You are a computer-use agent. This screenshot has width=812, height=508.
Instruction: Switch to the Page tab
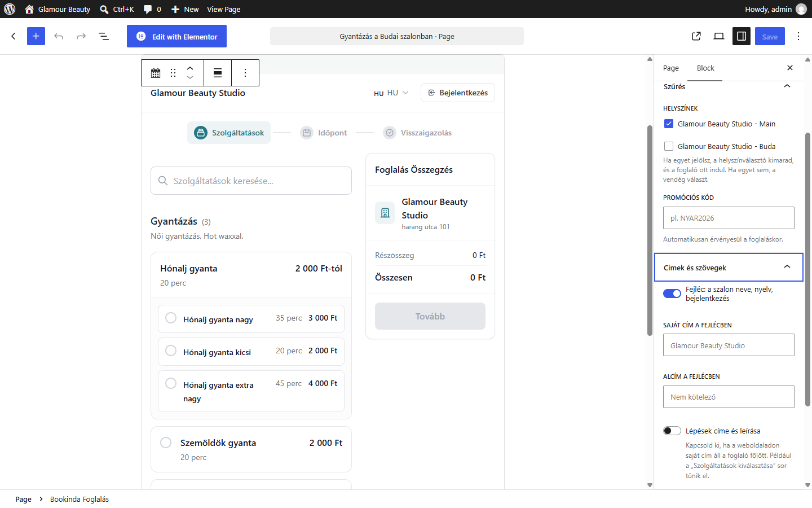coord(671,68)
